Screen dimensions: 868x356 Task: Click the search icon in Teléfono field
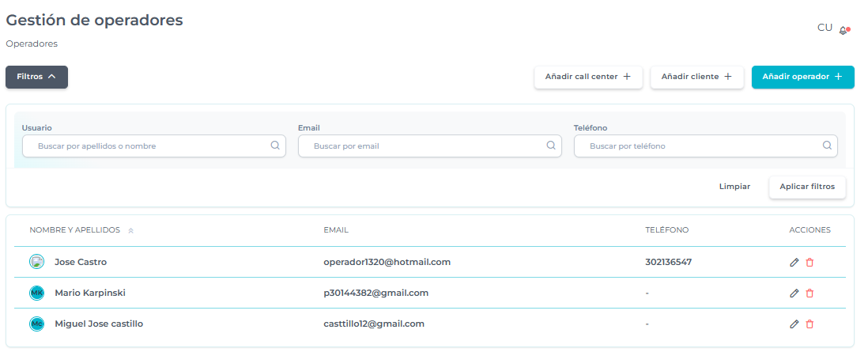tap(827, 146)
